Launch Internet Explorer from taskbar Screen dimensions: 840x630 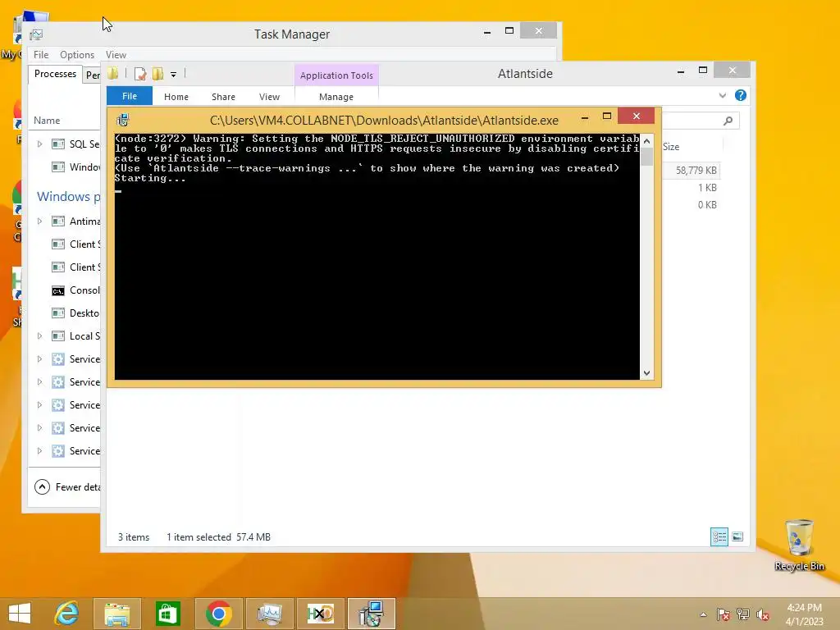pos(66,614)
